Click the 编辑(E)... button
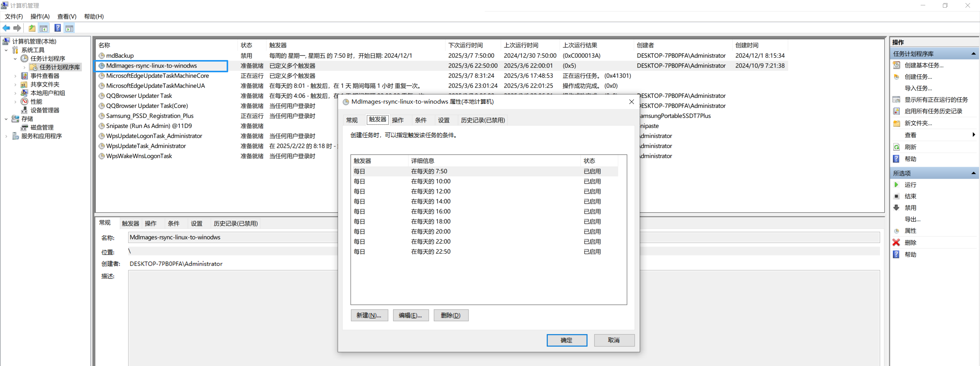 410,316
